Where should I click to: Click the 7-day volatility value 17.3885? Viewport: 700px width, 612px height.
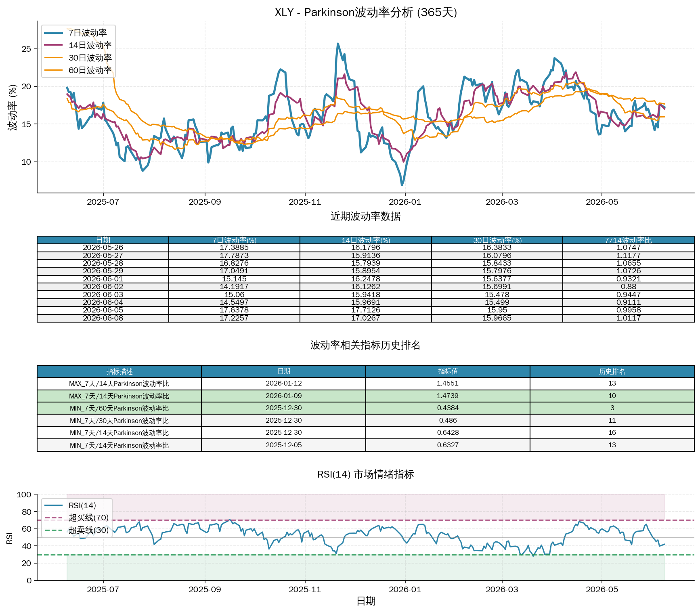(235, 247)
